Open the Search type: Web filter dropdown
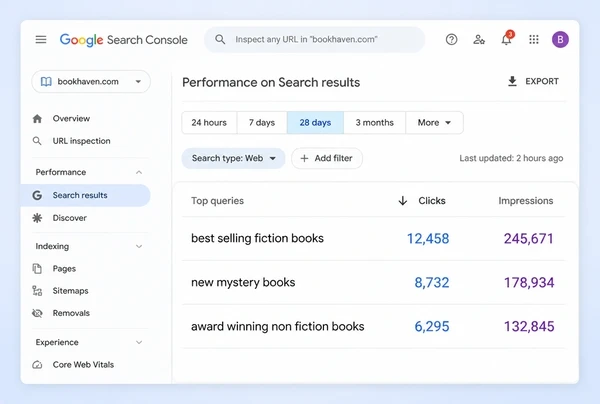 (x=233, y=158)
